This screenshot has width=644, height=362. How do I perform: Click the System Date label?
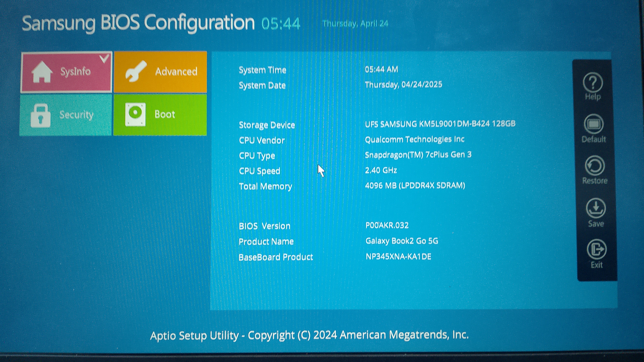(262, 86)
